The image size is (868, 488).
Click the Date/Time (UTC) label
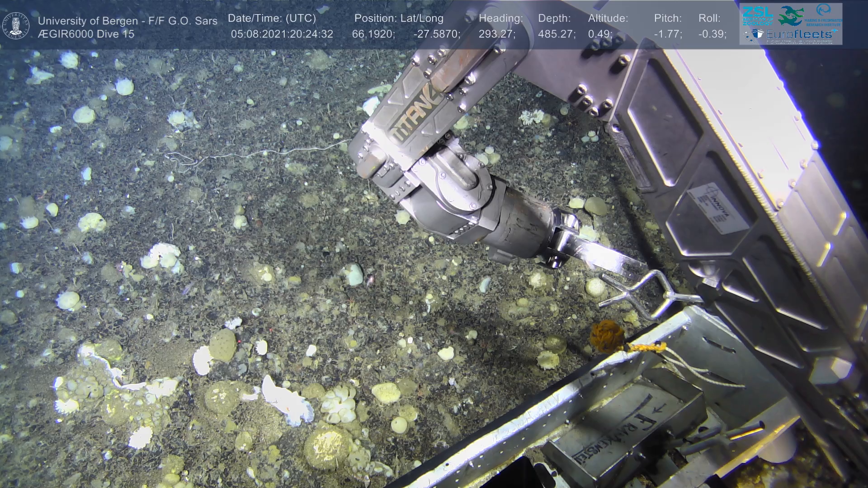point(272,19)
